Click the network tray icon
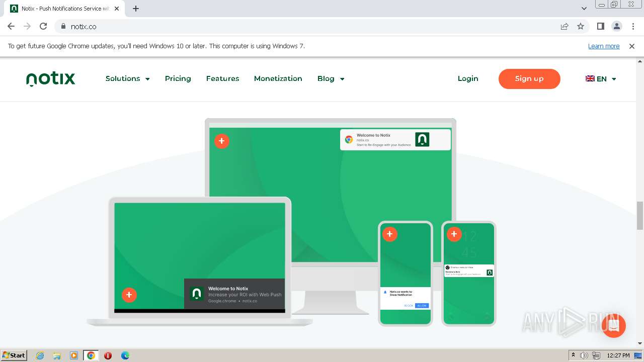Screen dimensions: 644x362 (596, 355)
